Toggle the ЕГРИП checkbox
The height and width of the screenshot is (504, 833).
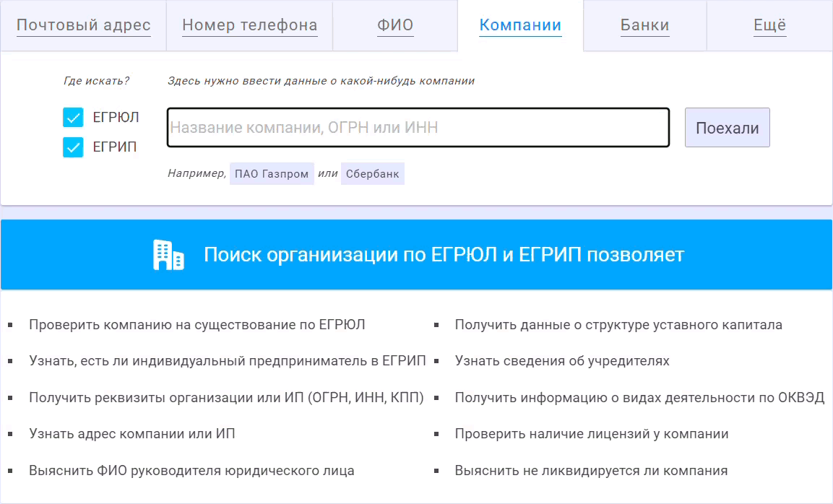[74, 147]
